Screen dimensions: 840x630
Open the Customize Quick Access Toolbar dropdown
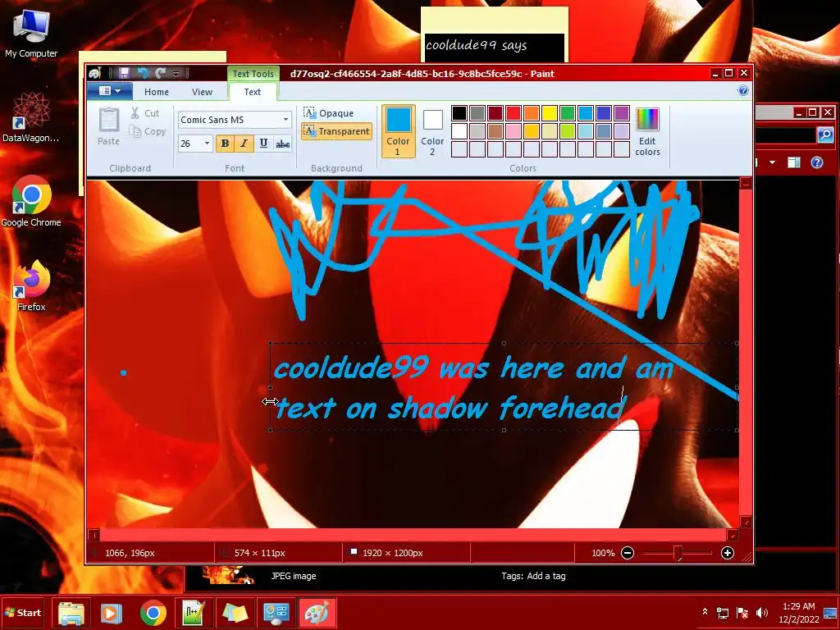point(176,74)
